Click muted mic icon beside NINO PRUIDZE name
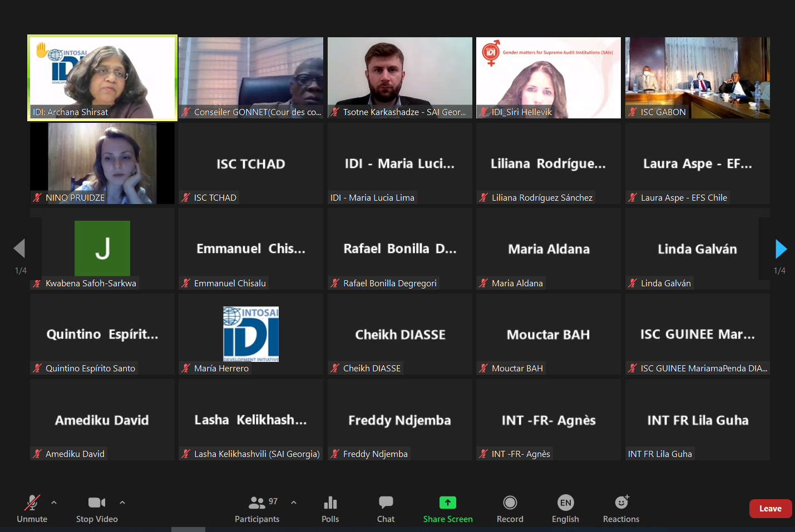The width and height of the screenshot is (795, 532). click(x=37, y=197)
